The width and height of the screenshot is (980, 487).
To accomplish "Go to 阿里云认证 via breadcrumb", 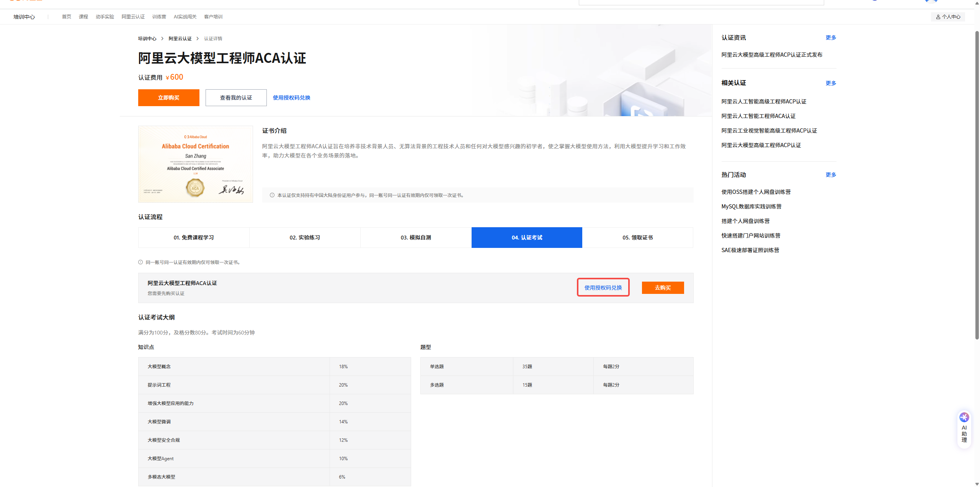I will pos(180,39).
